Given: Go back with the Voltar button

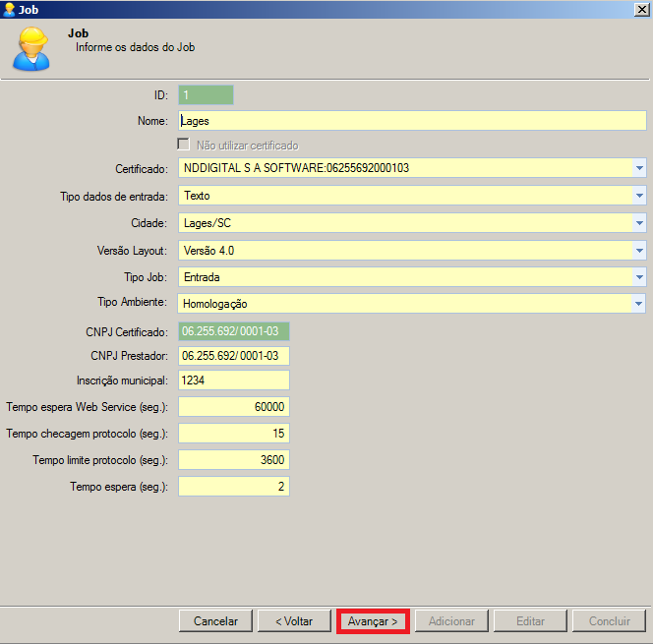Looking at the screenshot, I should 294,621.
